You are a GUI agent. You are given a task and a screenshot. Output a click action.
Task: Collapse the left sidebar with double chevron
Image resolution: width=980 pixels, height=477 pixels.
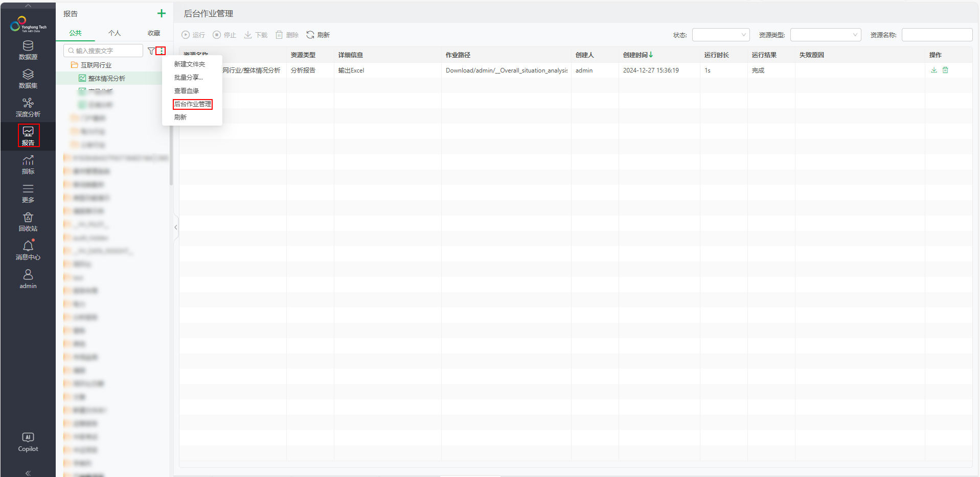(28, 473)
